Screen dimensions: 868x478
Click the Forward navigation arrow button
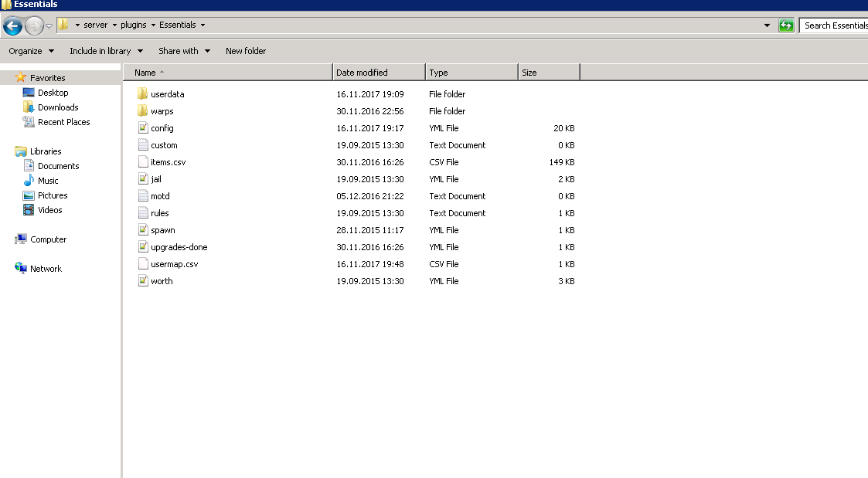[34, 25]
